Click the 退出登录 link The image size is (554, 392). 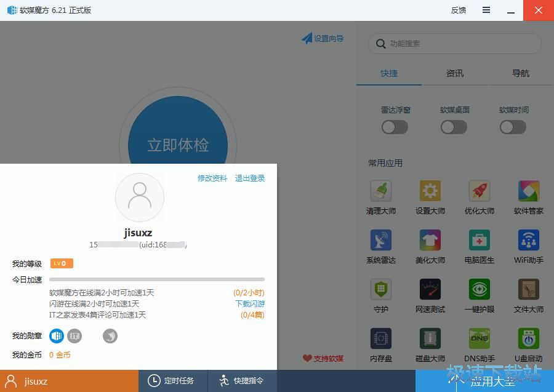tap(250, 178)
